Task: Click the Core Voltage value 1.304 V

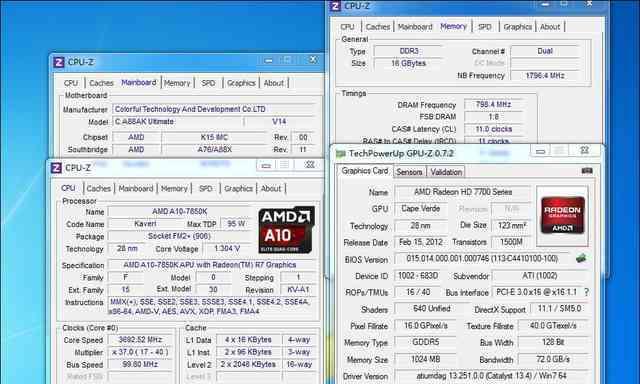Action: click(227, 248)
